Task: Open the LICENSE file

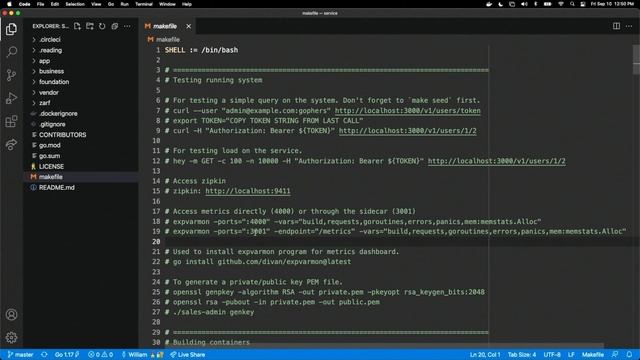Action: [x=51, y=167]
